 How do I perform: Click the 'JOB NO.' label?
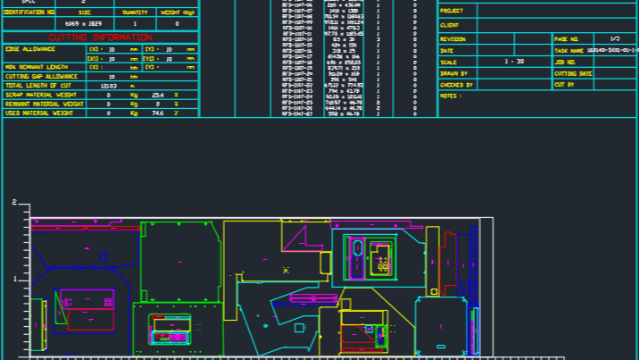tap(565, 62)
